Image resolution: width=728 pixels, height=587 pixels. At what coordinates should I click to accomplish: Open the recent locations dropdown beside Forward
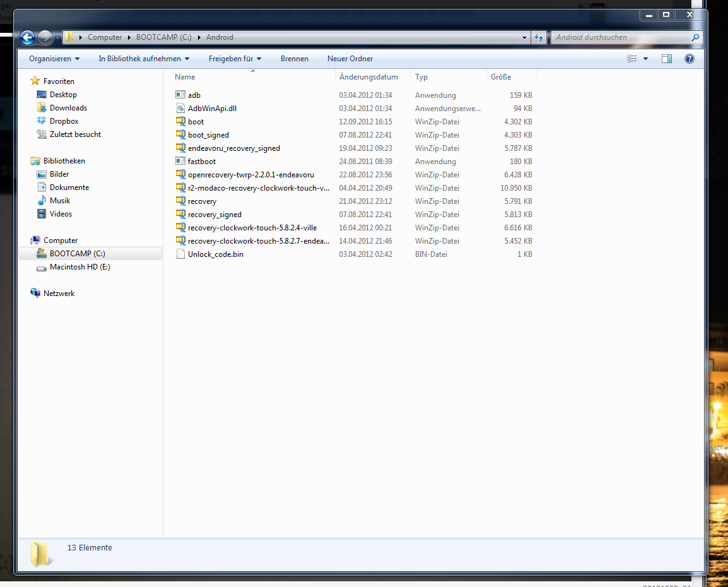tap(57, 37)
